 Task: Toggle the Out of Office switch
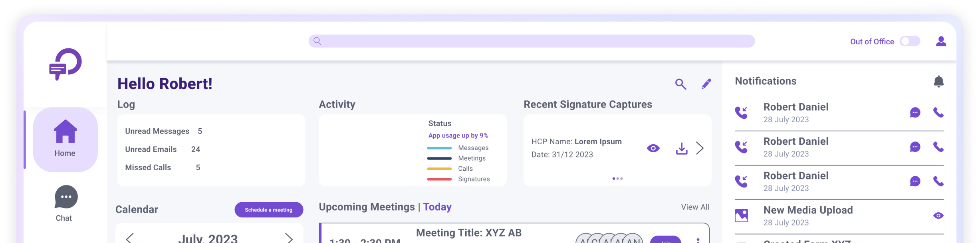[x=910, y=41]
